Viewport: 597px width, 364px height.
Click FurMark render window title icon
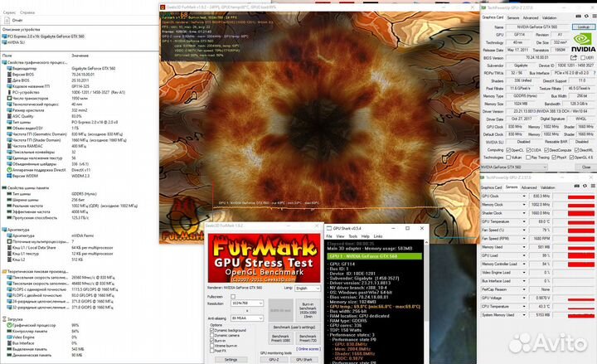163,7
